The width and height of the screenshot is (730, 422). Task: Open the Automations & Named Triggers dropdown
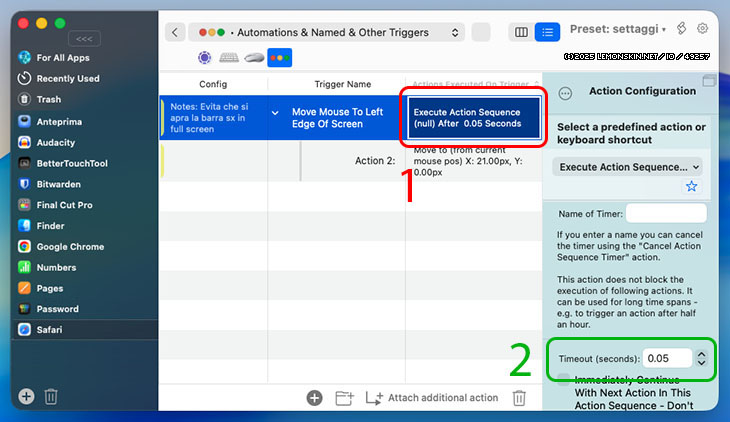326,32
